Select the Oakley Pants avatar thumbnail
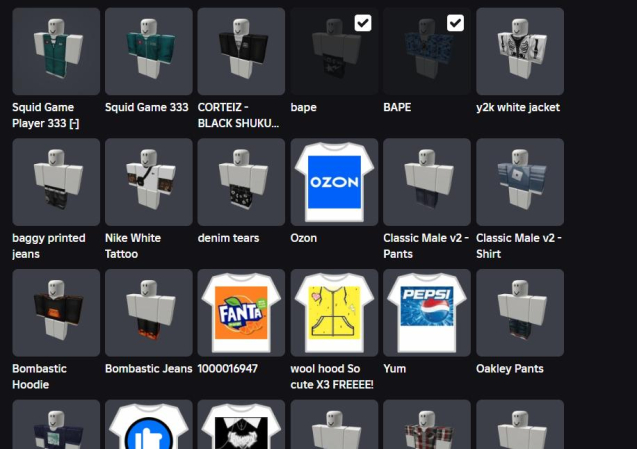Image resolution: width=637 pixels, height=449 pixels. click(x=520, y=313)
